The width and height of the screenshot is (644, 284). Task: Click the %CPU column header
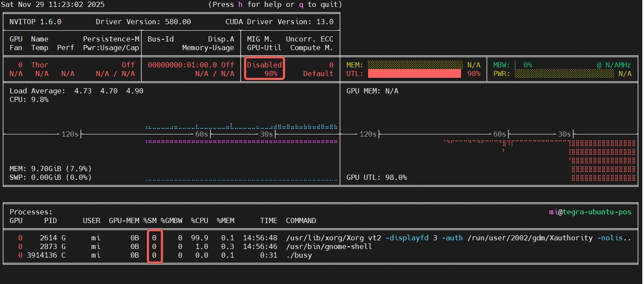point(200,220)
